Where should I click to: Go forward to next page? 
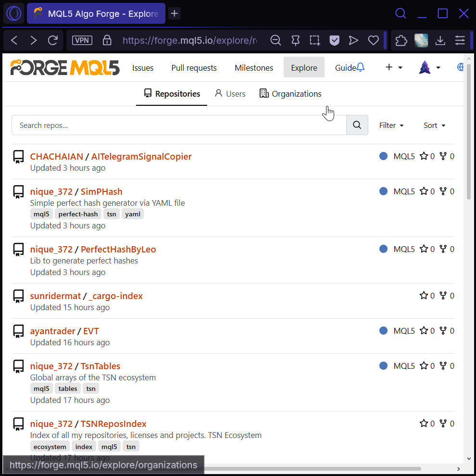33,40
